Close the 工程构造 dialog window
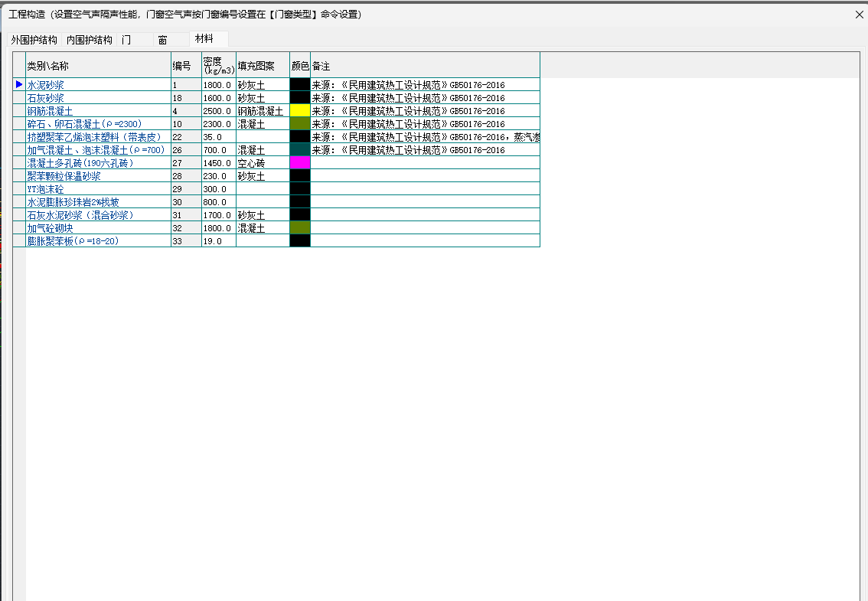Screen dimensions: 868x601 [860, 14]
